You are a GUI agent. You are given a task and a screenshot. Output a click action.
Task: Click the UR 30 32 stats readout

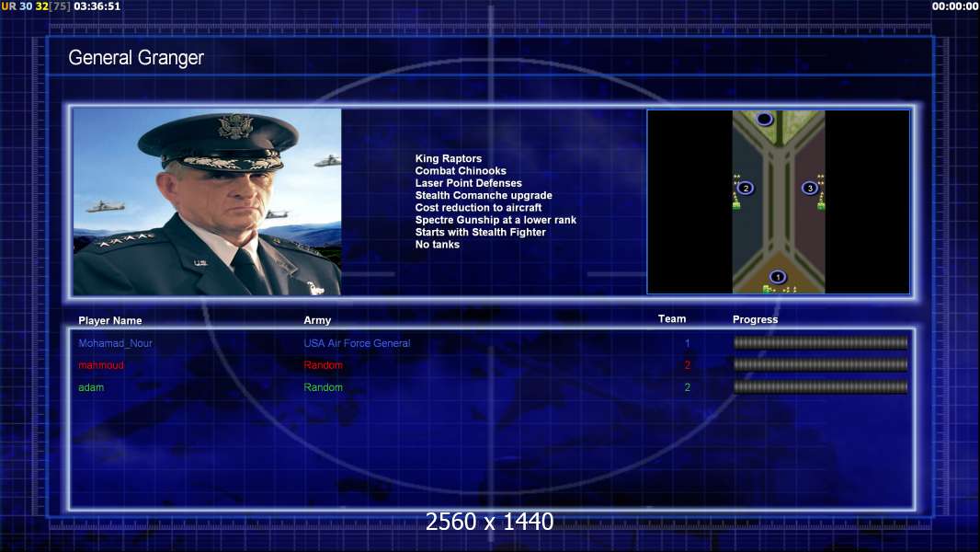[36, 6]
